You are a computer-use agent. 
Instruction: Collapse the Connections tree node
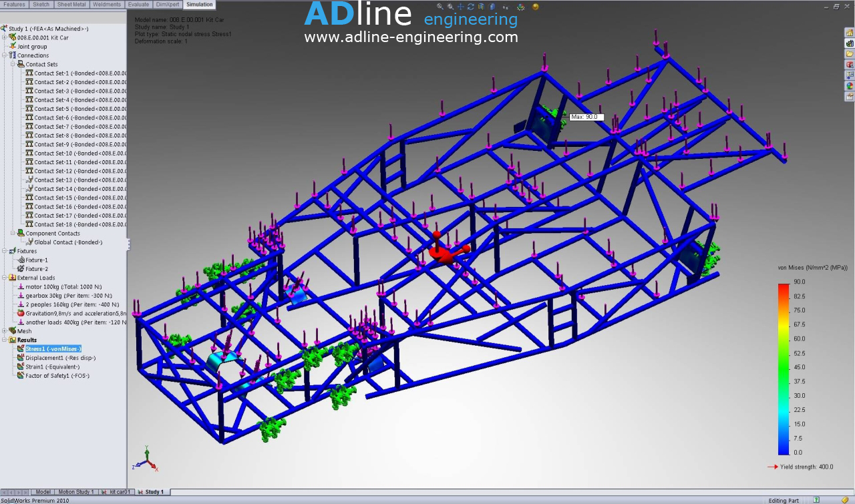4,55
